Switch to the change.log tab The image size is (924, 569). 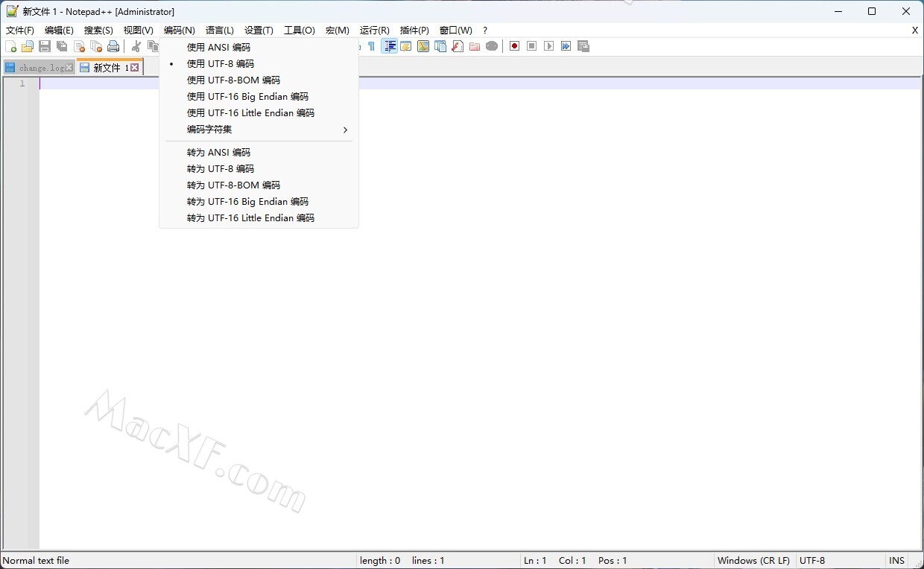tap(39, 68)
